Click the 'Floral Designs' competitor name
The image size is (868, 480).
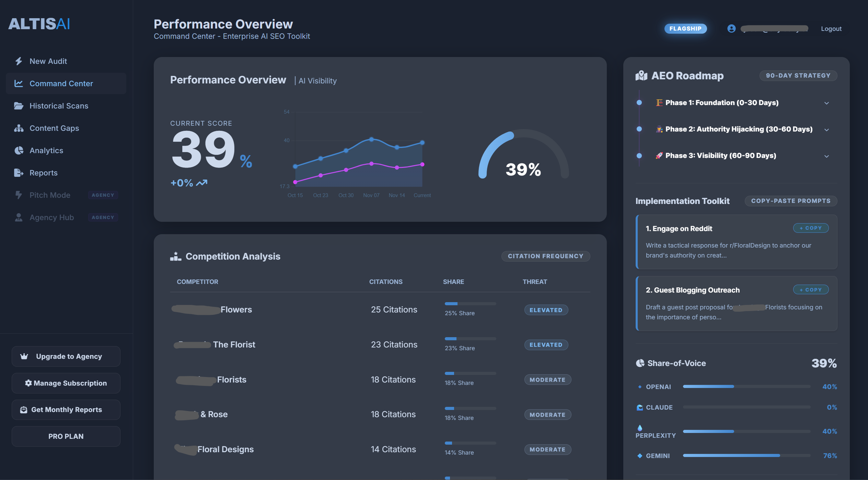(x=225, y=449)
